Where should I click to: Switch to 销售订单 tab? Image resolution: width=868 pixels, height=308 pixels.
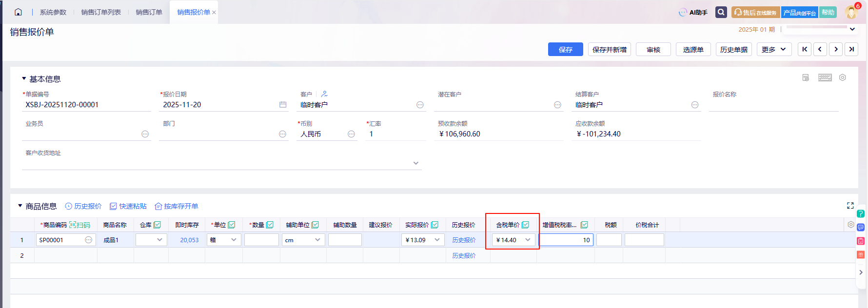click(149, 12)
